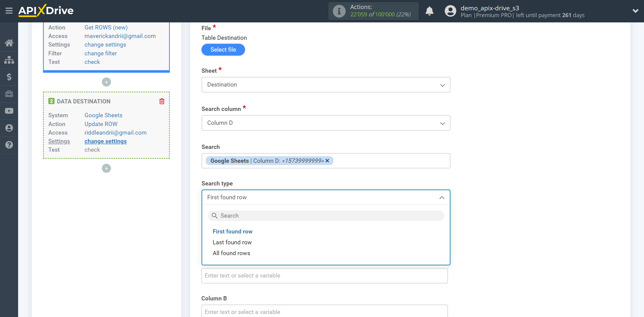Screen dimensions: 644x317
Task: Click the Column B input field
Action: pyautogui.click(x=325, y=311)
